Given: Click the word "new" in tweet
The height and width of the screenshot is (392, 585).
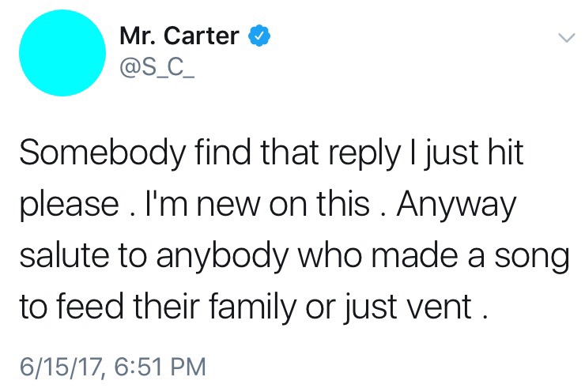Looking at the screenshot, I should pos(228,205).
